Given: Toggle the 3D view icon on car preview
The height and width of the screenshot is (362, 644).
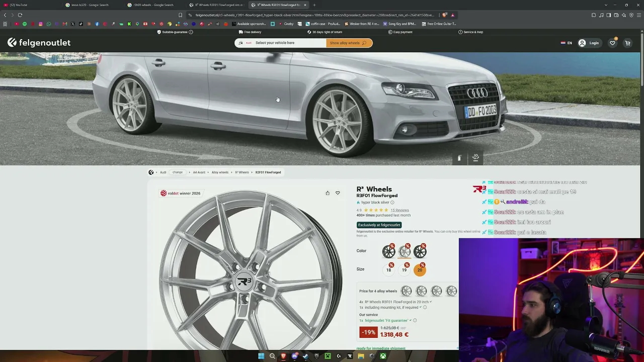Looking at the screenshot, I should (475, 158).
